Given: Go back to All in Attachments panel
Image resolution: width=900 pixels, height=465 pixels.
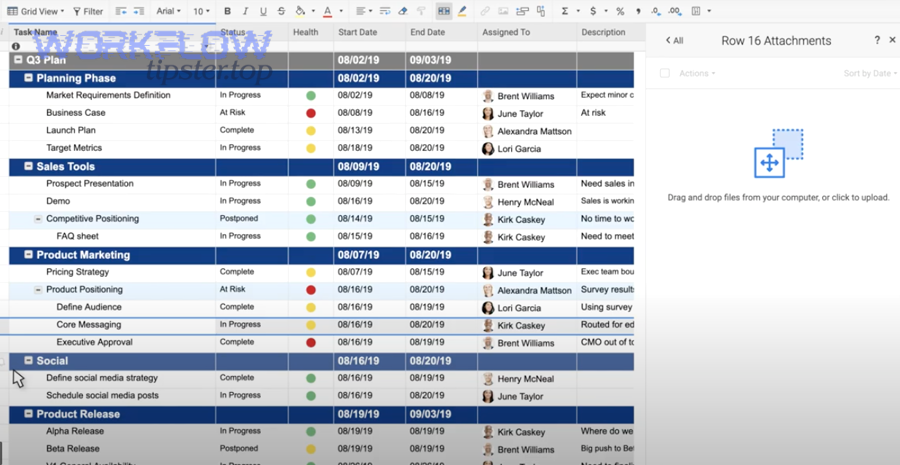Looking at the screenshot, I should [x=674, y=40].
